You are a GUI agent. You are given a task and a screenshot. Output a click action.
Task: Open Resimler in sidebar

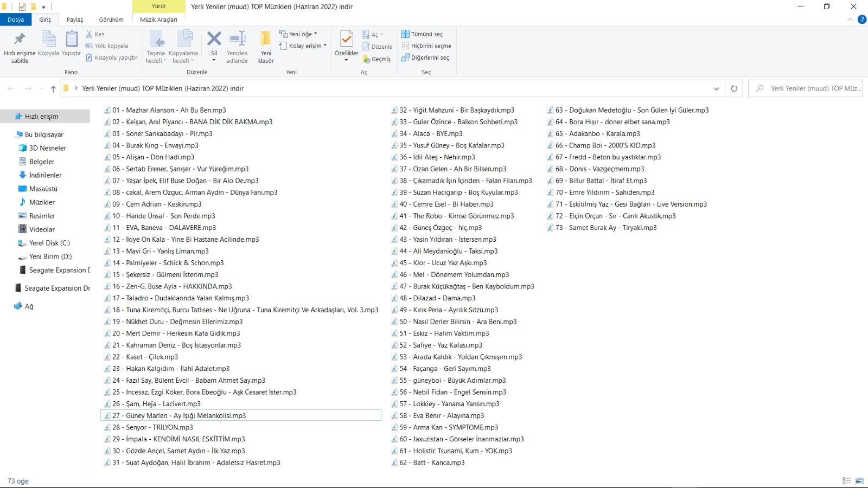coord(42,216)
